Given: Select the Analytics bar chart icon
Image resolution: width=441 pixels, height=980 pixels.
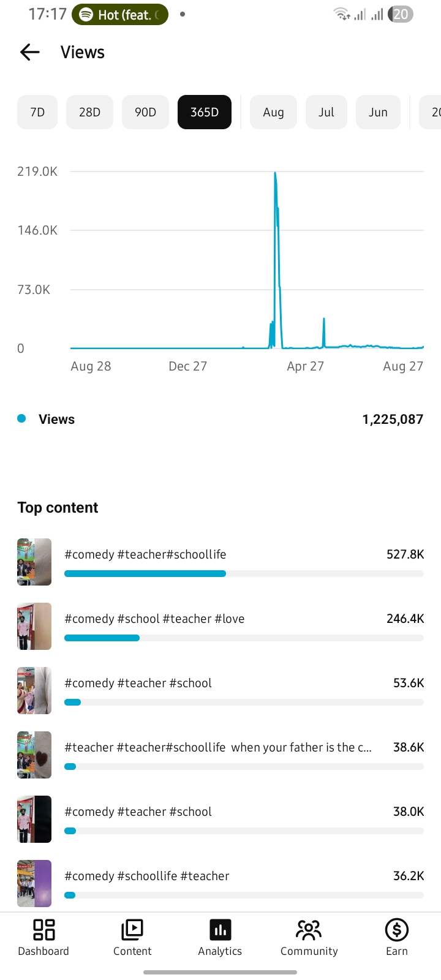Looking at the screenshot, I should [x=220, y=930].
